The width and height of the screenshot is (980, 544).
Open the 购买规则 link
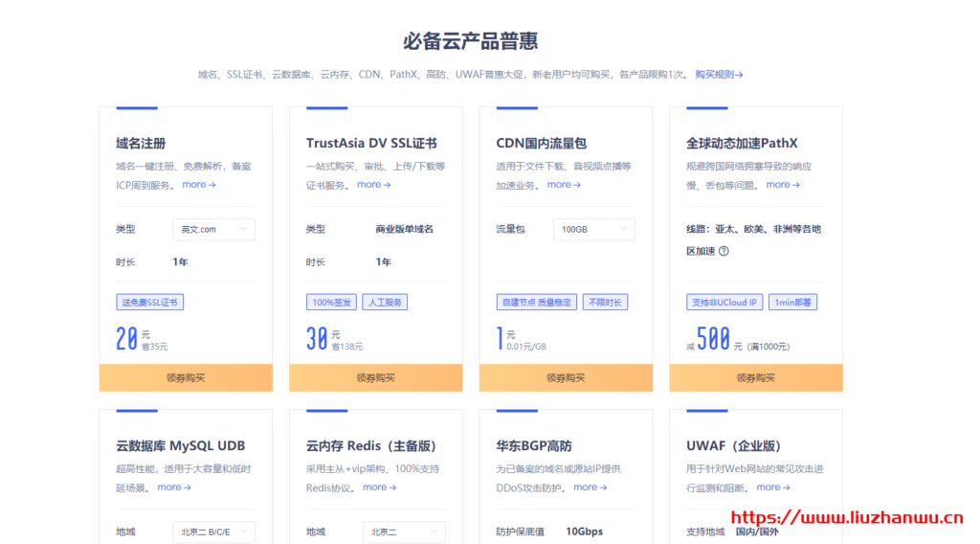pyautogui.click(x=719, y=75)
